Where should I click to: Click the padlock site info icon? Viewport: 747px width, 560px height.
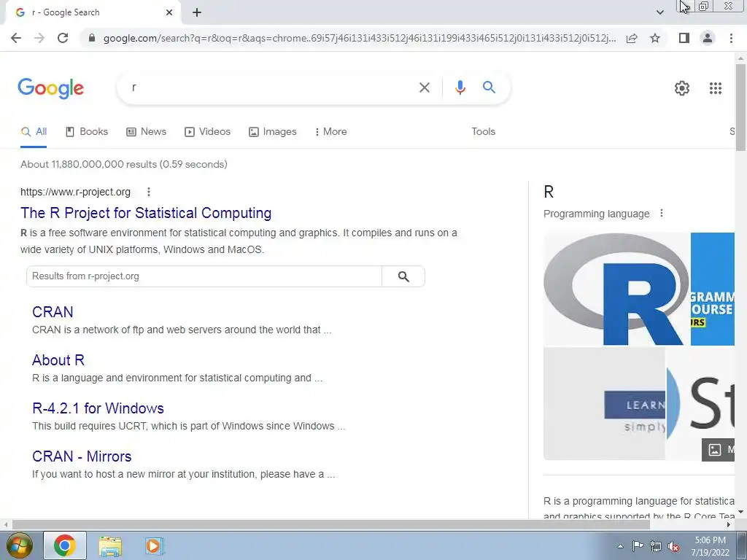(x=92, y=38)
